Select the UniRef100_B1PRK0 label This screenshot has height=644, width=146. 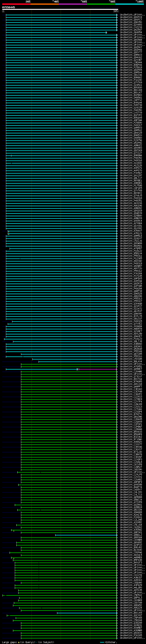131,95
